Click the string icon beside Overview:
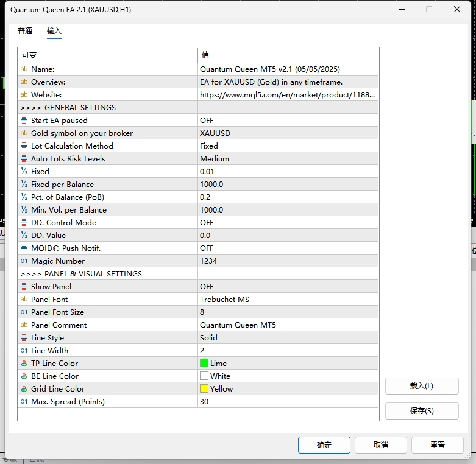The image size is (476, 464). point(24,82)
